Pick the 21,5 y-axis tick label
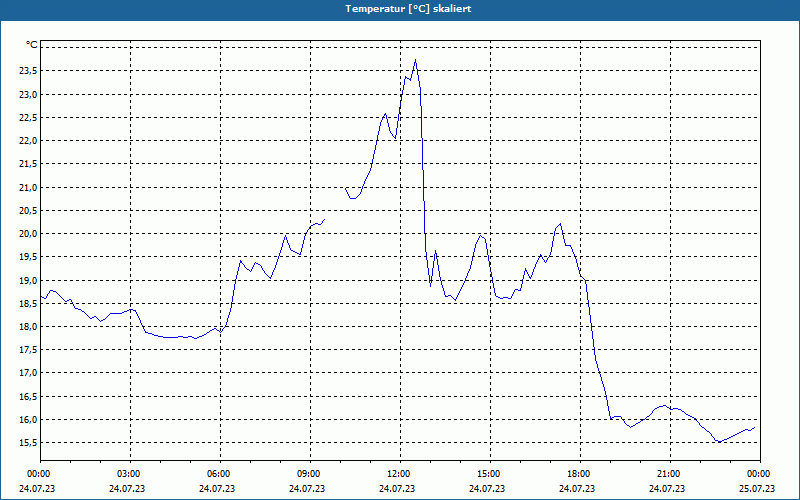 pos(28,164)
